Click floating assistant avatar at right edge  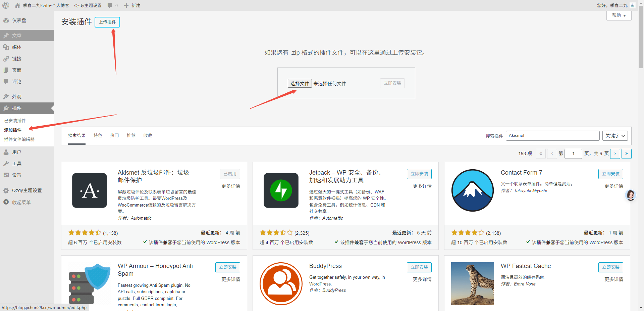coord(631,195)
